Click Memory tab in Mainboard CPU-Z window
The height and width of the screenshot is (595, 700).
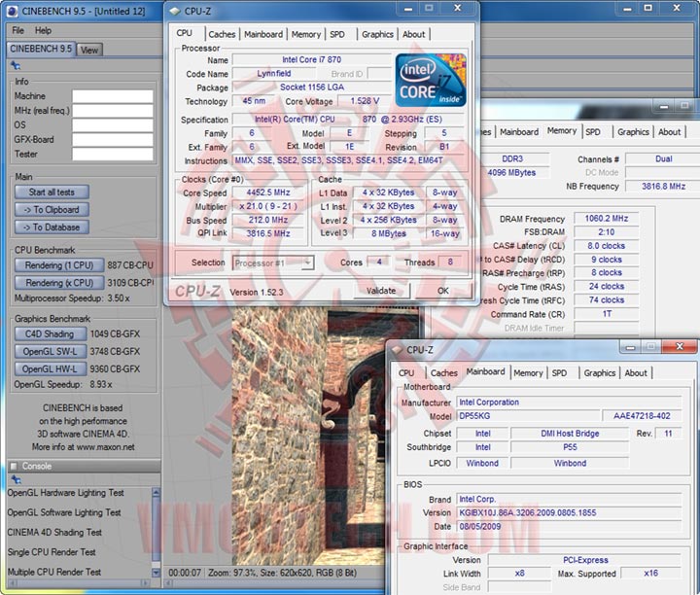pos(528,373)
